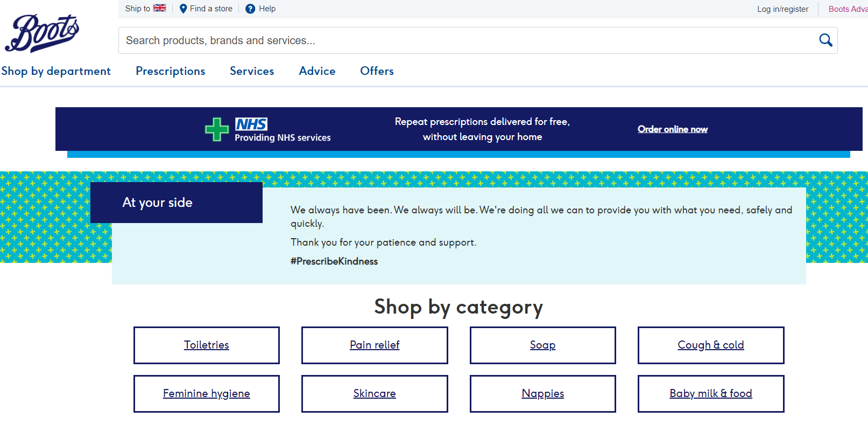Click the product search field
Image resolution: width=868 pixels, height=424 pixels.
pyautogui.click(x=463, y=40)
